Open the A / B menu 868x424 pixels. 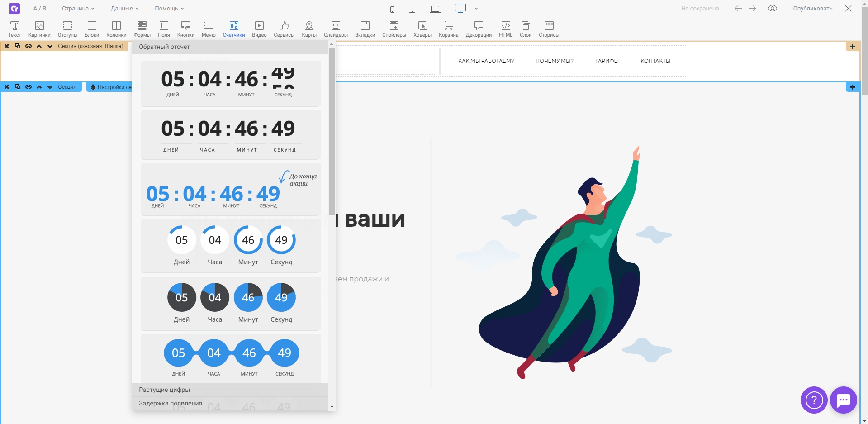(40, 9)
